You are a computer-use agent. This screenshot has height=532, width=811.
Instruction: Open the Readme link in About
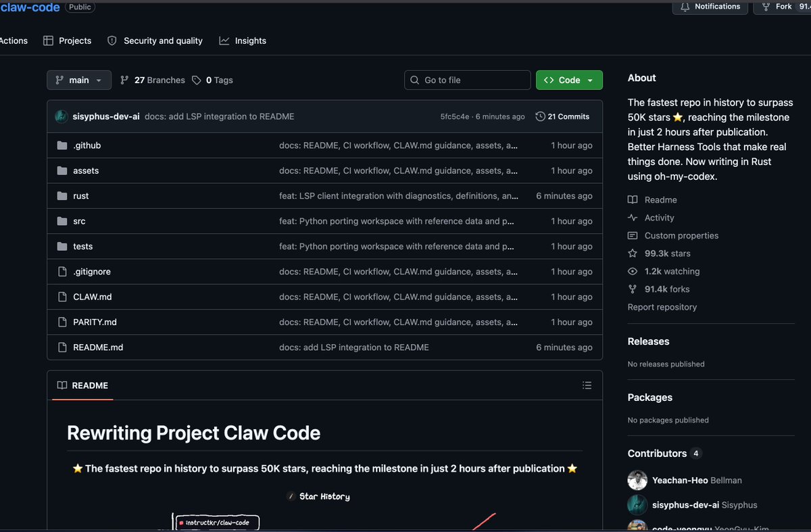click(652, 200)
